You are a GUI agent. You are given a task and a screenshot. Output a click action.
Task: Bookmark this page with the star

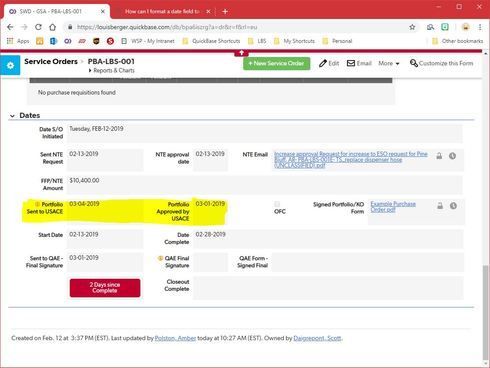point(412,27)
